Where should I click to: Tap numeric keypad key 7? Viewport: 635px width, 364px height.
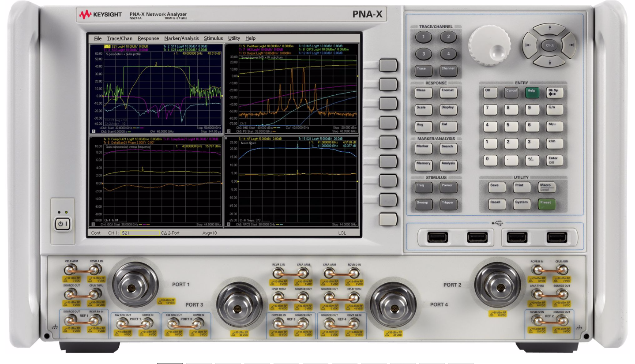(x=490, y=109)
